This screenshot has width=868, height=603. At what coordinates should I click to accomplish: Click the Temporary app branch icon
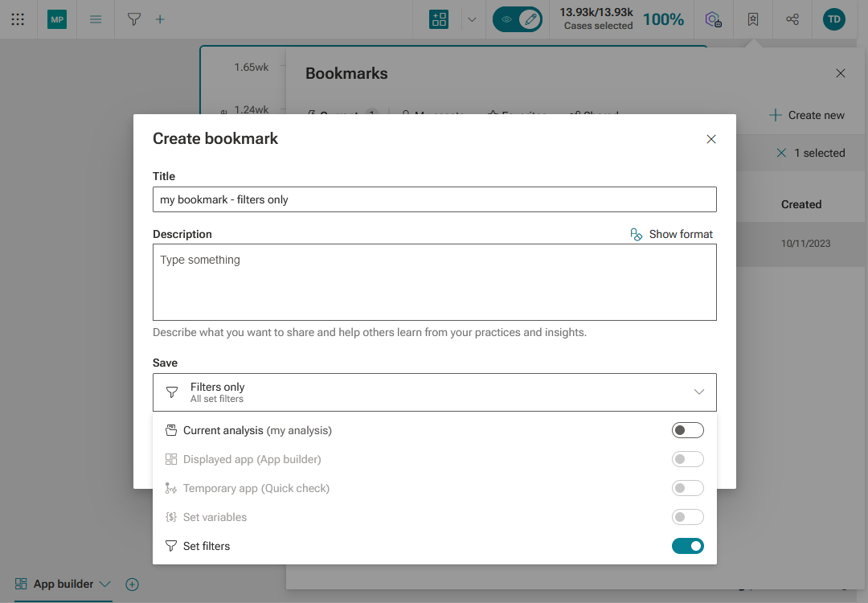[x=171, y=488]
